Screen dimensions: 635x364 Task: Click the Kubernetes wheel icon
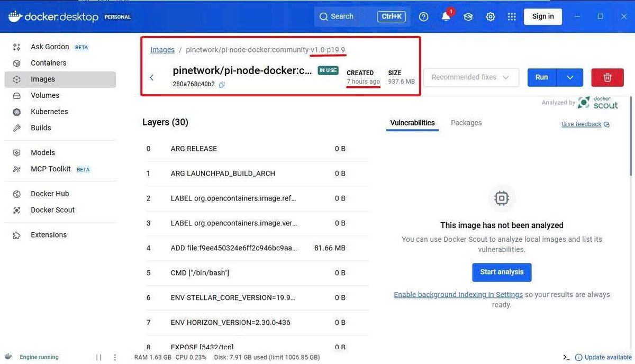pos(17,112)
